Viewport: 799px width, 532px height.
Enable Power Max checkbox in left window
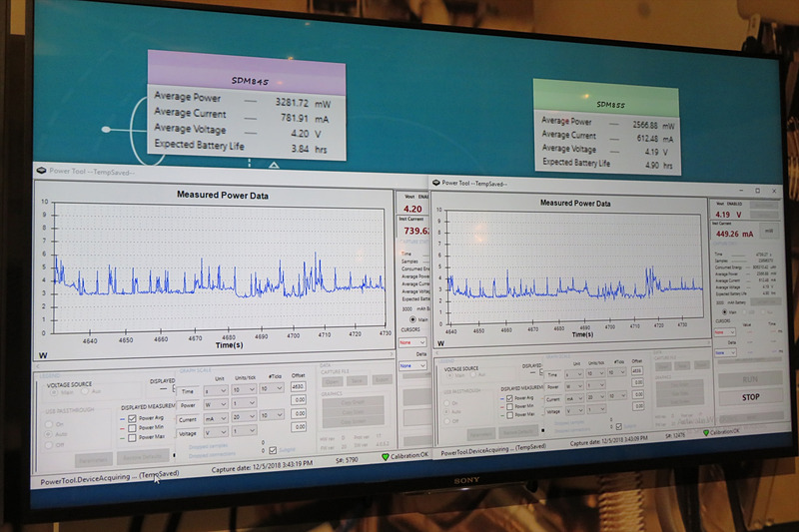132,438
